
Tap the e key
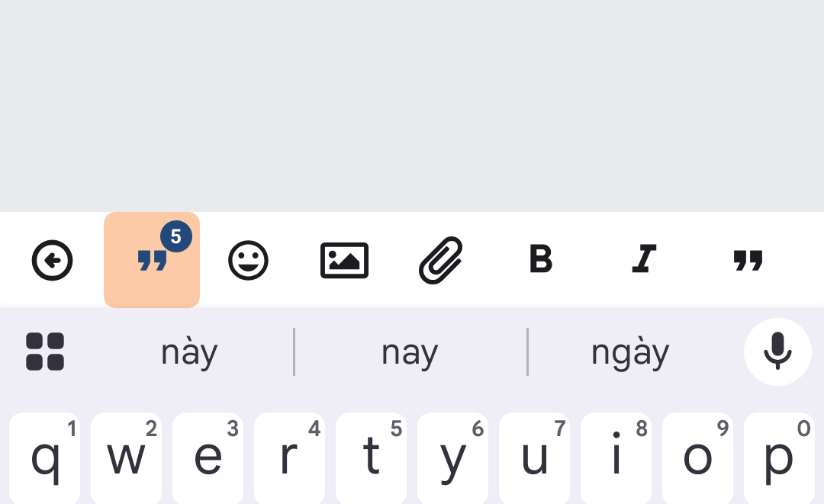208,458
